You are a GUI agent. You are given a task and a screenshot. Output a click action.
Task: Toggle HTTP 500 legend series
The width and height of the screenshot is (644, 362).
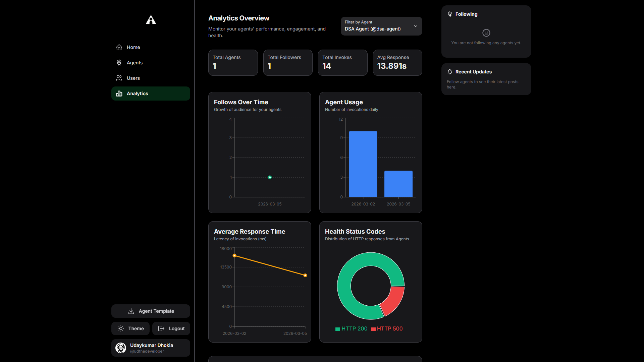click(x=387, y=329)
